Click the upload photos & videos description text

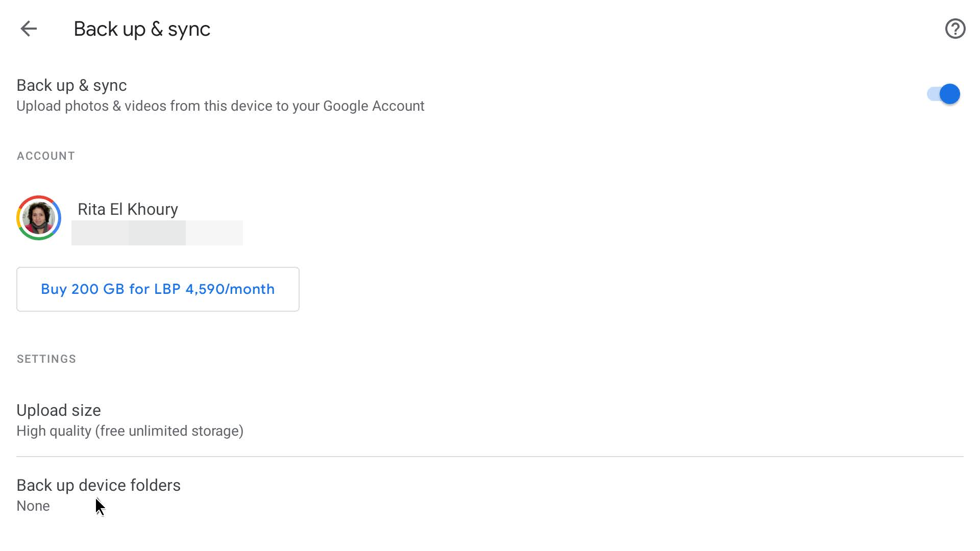pos(220,106)
